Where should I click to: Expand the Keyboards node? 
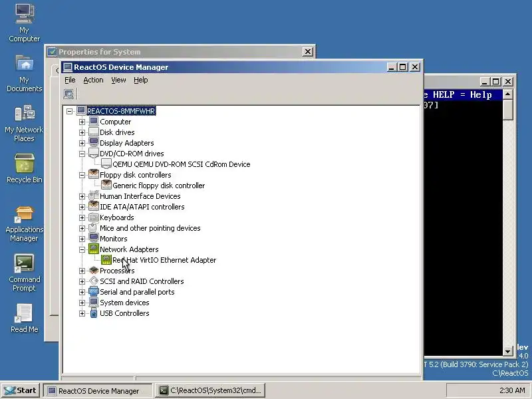[x=82, y=217]
